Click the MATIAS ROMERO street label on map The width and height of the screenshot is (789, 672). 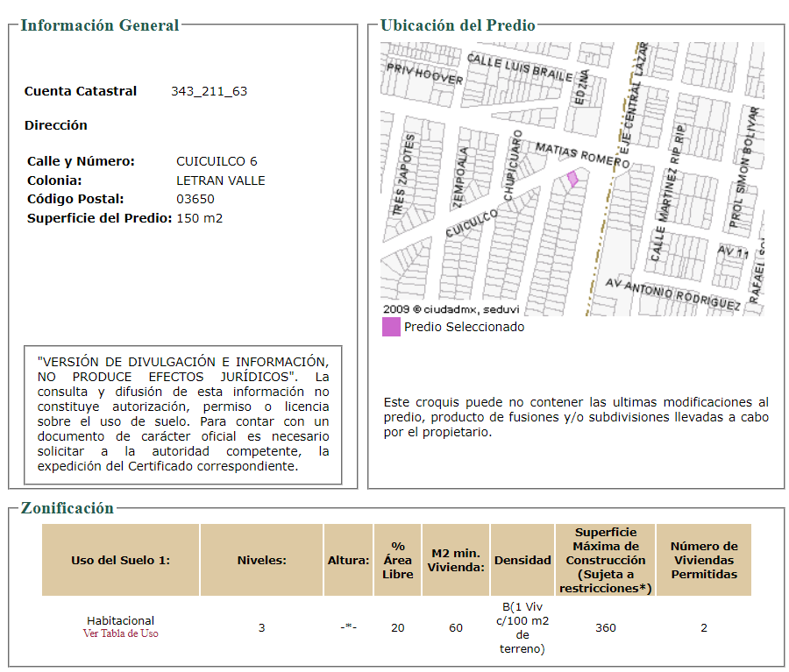click(x=582, y=155)
